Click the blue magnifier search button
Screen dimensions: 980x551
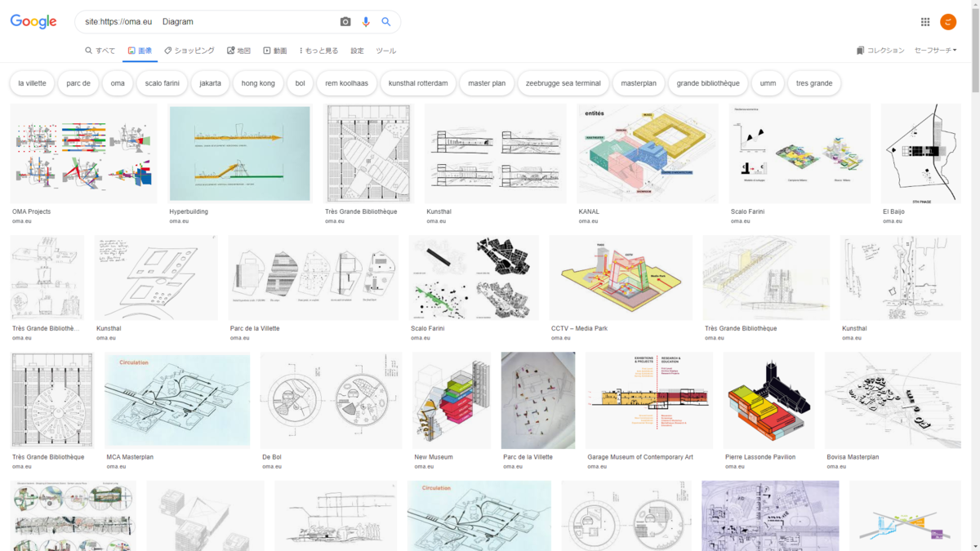(385, 22)
